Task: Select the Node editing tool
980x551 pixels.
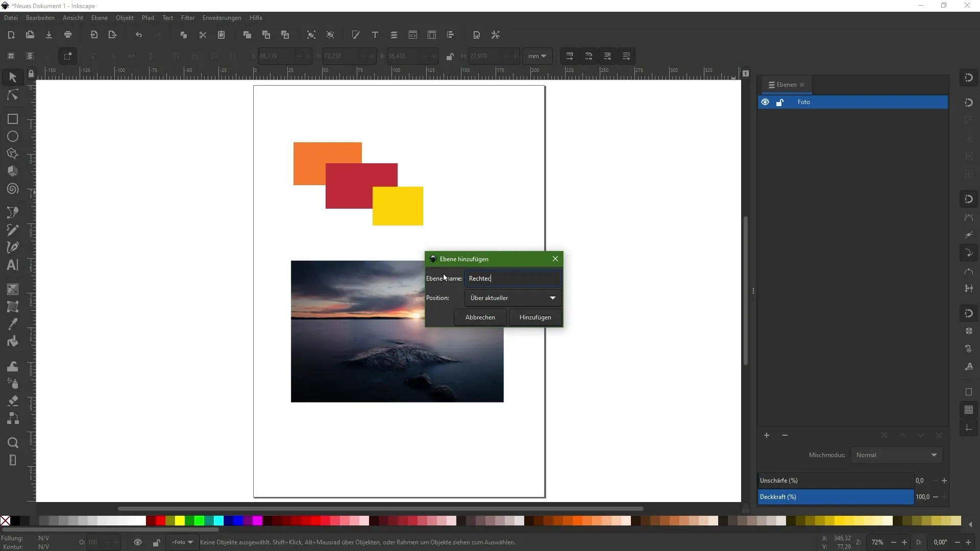Action: pos(12,94)
